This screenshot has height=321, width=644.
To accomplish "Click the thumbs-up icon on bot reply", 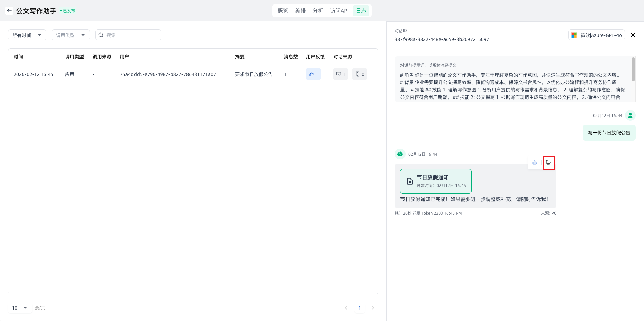I will [x=535, y=163].
